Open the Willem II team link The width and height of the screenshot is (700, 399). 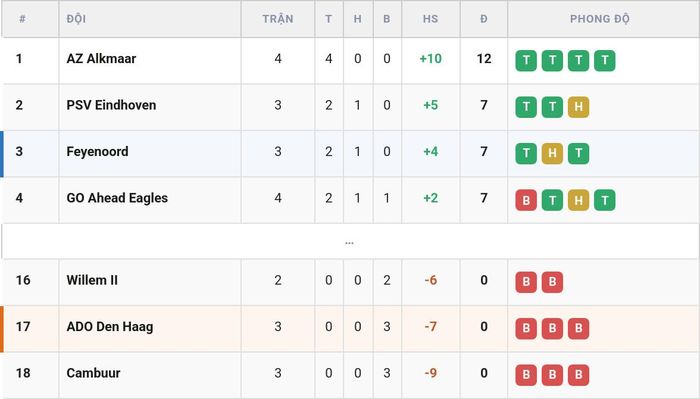pos(92,280)
